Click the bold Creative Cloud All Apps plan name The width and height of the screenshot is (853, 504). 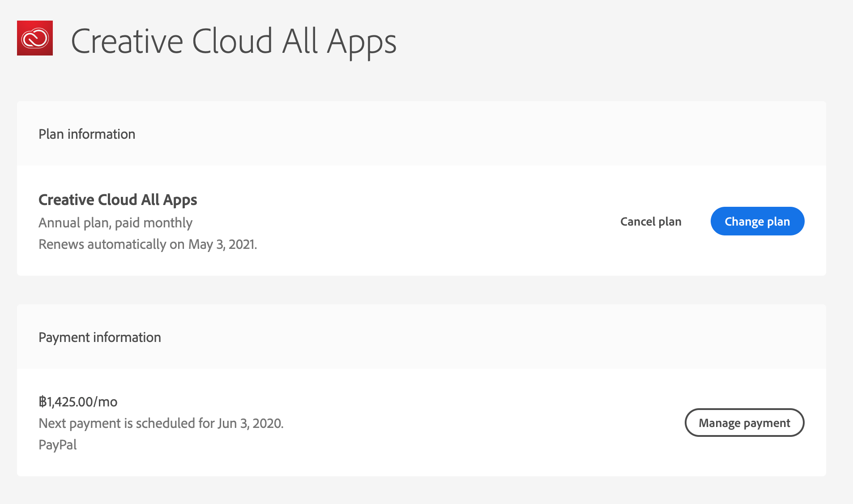[118, 200]
